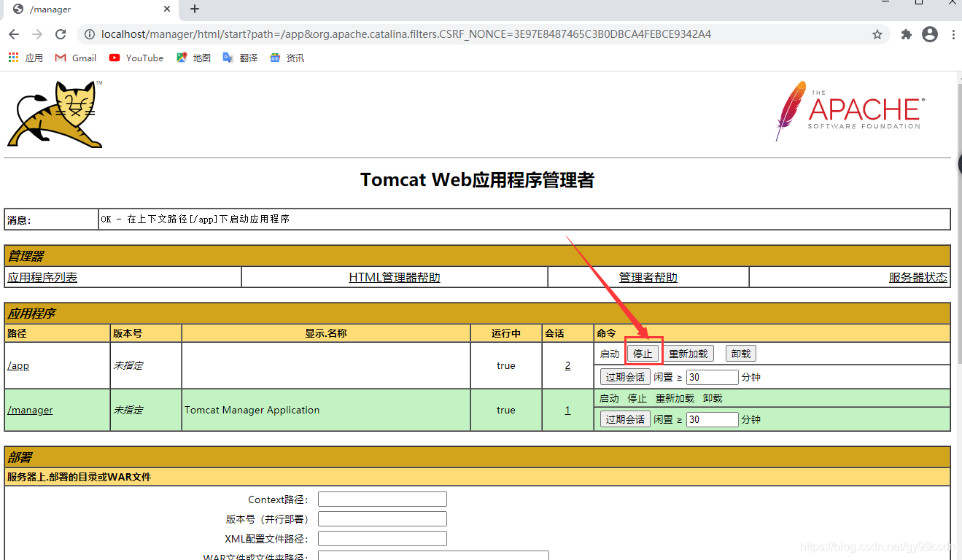Open 管理者帮助 link
This screenshot has width=962, height=560.
[x=648, y=277]
